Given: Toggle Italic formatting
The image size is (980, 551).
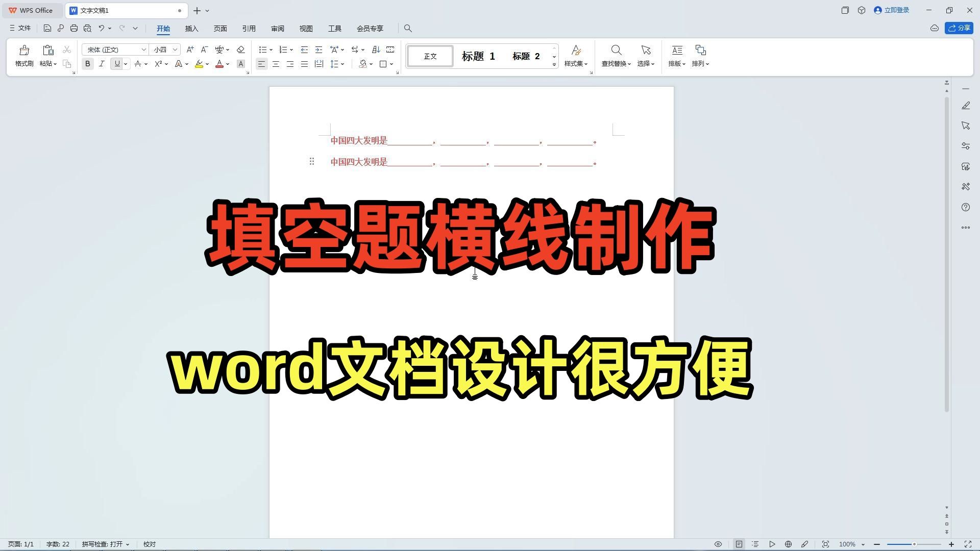Looking at the screenshot, I should 102,64.
